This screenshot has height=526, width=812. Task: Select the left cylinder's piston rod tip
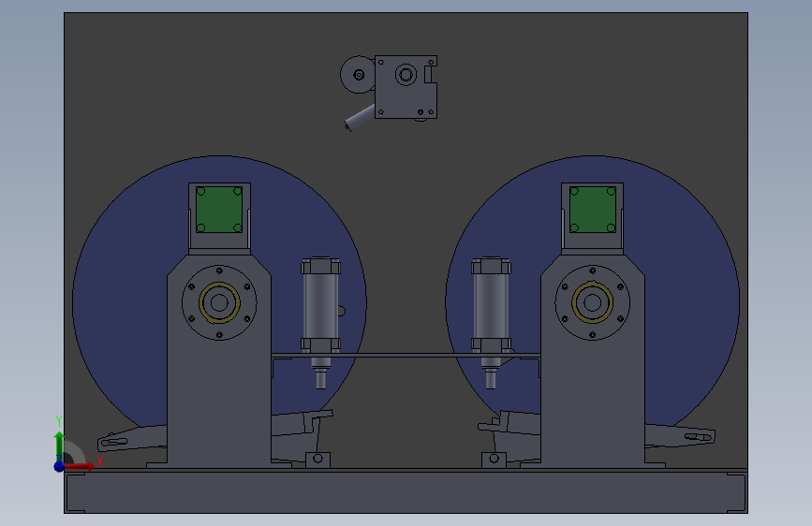pos(320,378)
